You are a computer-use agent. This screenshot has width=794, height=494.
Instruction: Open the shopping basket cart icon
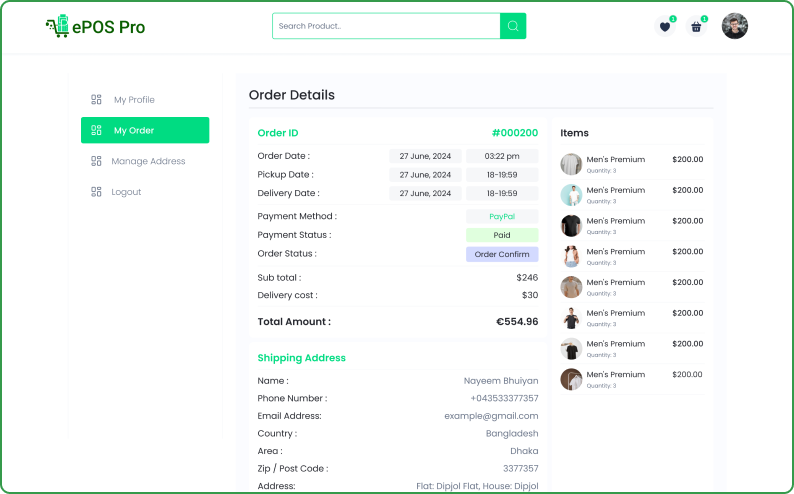[x=697, y=27]
